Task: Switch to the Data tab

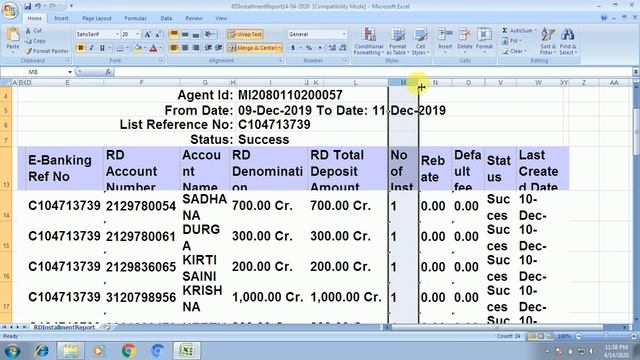Action: pos(166,18)
